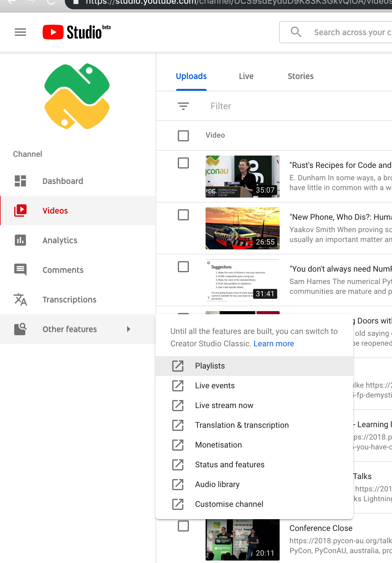Click the YouTube Studio logo
The width and height of the screenshot is (392, 563).
tap(76, 32)
